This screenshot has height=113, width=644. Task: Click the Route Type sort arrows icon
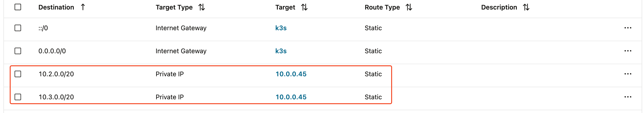coord(409,7)
